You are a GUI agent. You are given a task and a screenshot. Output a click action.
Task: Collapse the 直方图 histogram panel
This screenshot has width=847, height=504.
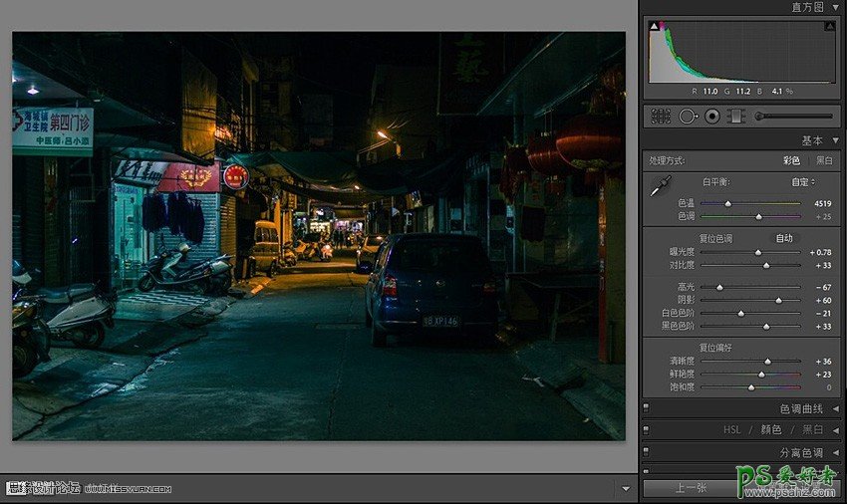[834, 7]
